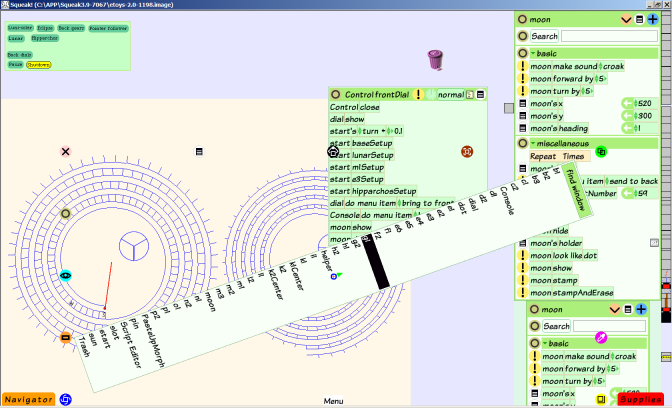The height and width of the screenshot is (408, 672).
Task: Click the blue icon beside the Navigator tab
Action: 66,399
